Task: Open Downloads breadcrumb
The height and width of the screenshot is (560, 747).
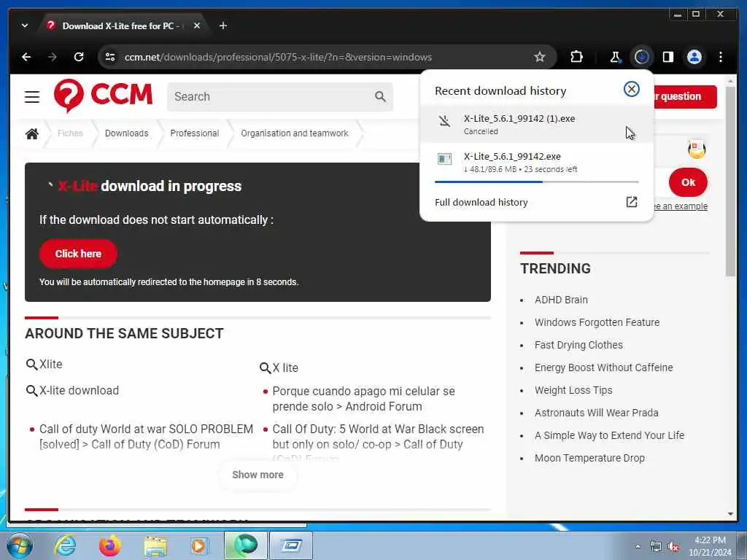Action: pos(127,133)
